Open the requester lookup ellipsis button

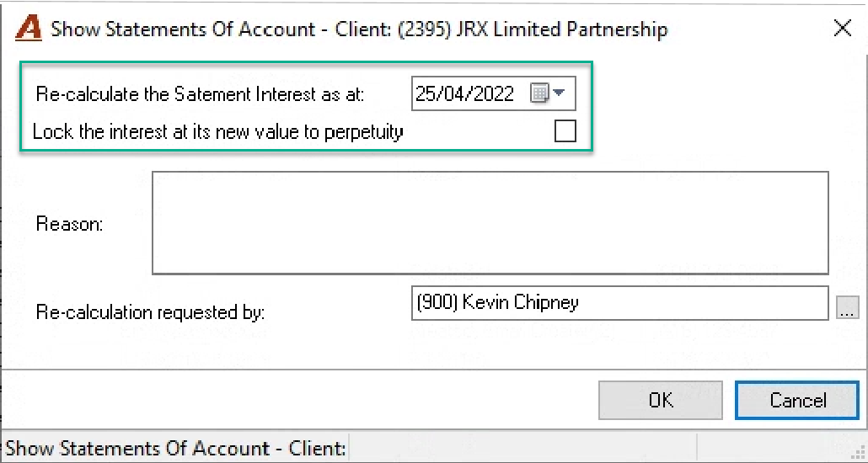pos(847,307)
